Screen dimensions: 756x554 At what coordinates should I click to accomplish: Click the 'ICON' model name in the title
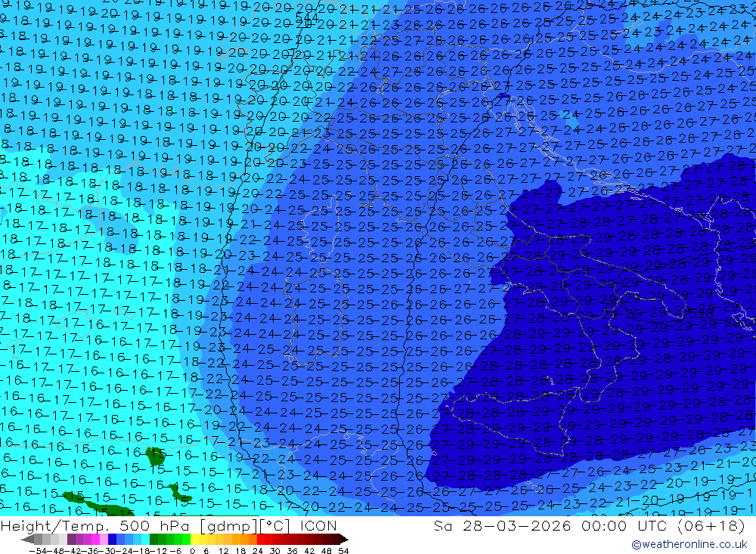(x=318, y=525)
